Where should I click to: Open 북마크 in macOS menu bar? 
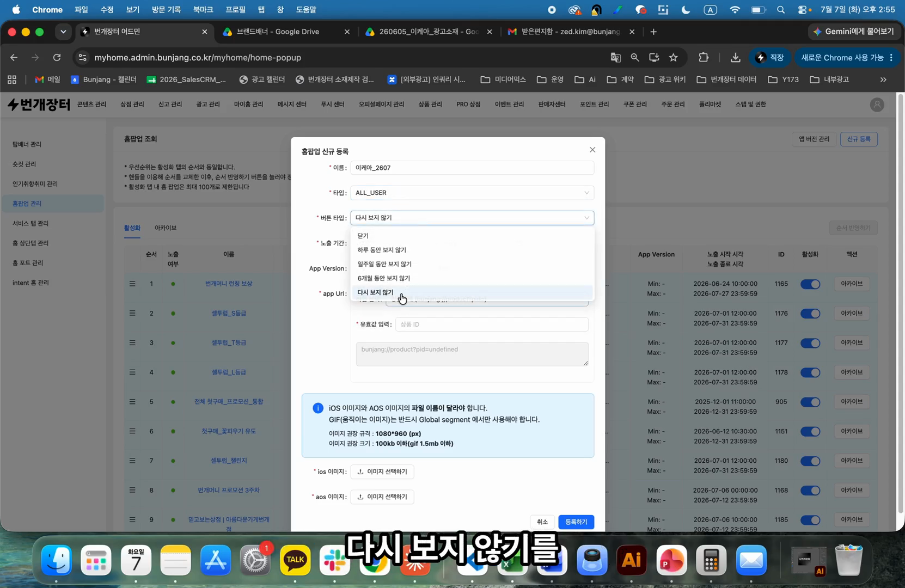(203, 10)
